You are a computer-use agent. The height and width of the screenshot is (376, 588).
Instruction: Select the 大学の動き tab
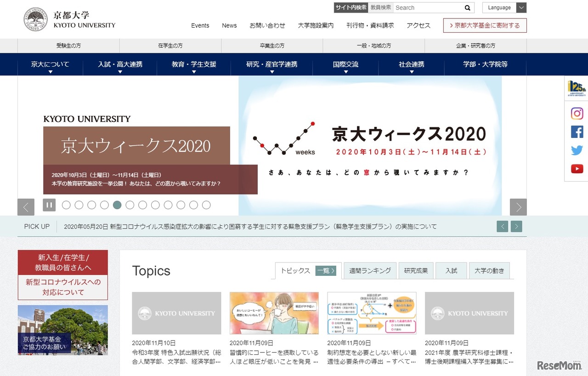(x=489, y=271)
